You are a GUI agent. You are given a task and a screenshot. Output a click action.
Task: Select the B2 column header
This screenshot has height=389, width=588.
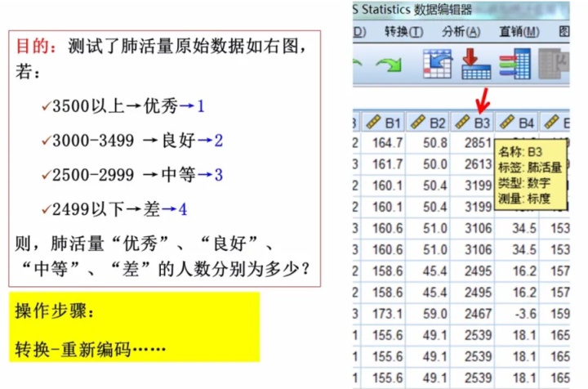428,123
